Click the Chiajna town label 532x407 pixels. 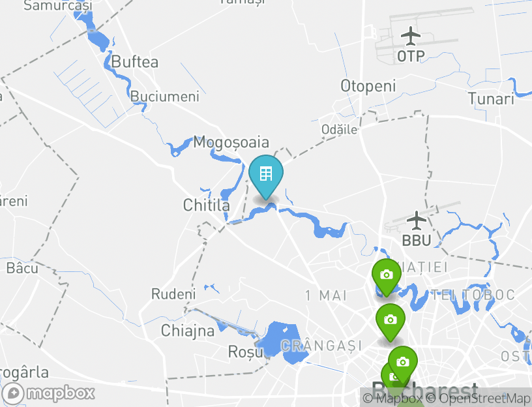point(188,331)
